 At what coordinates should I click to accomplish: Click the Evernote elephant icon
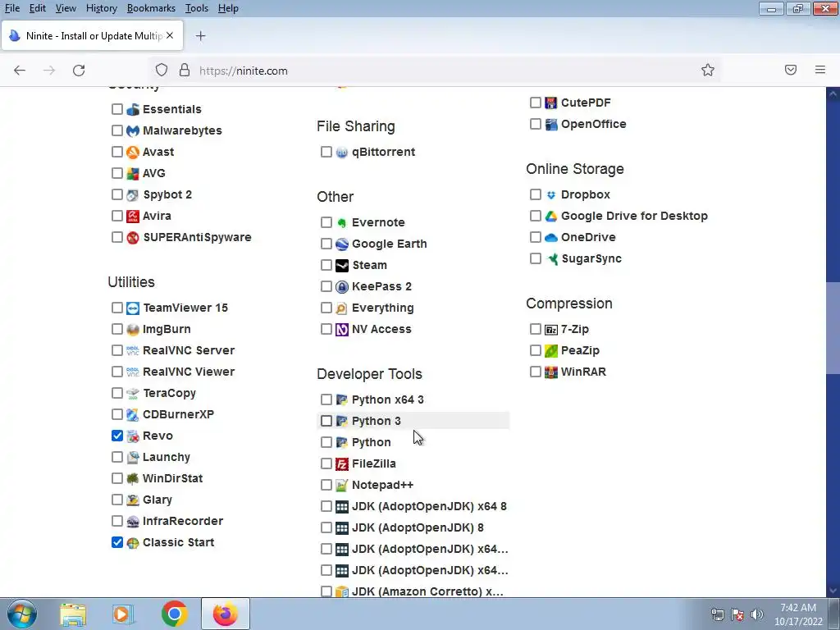[x=342, y=223]
